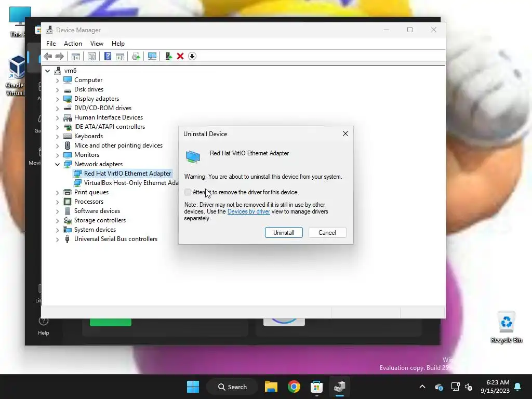This screenshot has width=532, height=399.
Task: Open the Recycle Bin desktop icon
Action: pos(506,327)
